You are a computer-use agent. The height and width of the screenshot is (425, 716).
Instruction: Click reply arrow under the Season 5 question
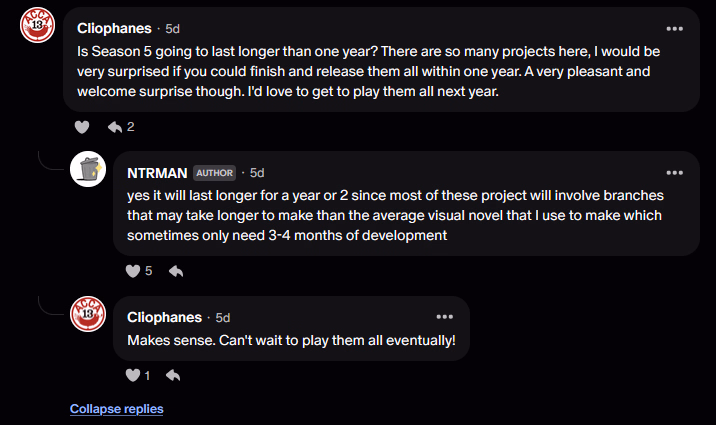tap(114, 127)
